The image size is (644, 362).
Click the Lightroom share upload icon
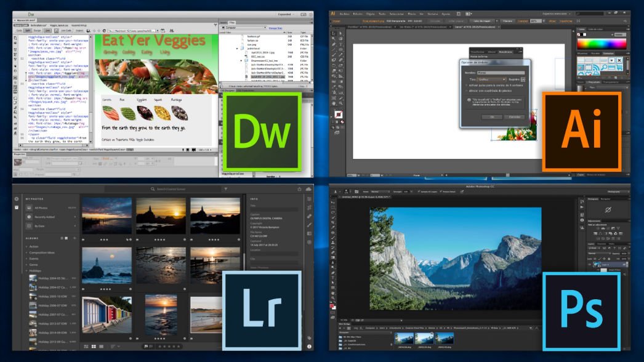pos(299,189)
